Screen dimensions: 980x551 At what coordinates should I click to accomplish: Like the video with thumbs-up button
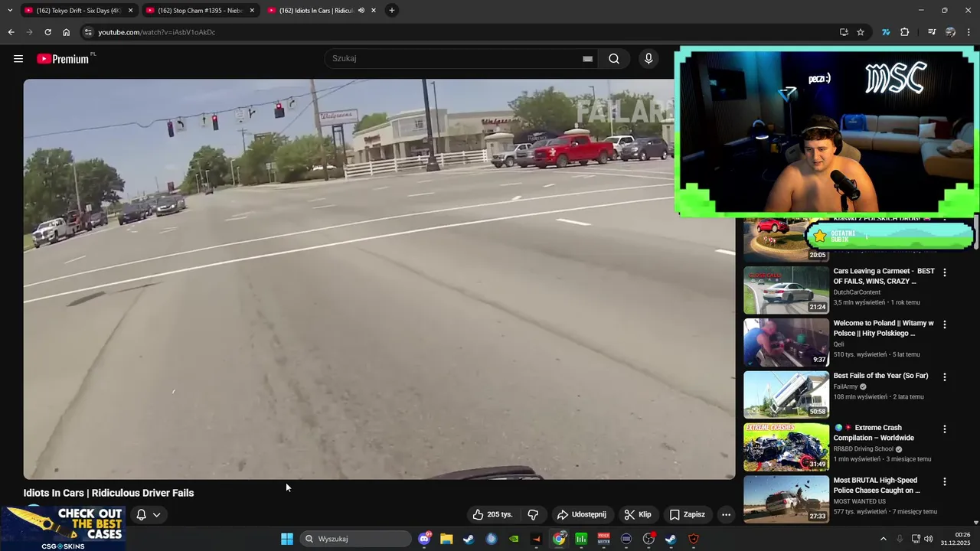click(492, 514)
